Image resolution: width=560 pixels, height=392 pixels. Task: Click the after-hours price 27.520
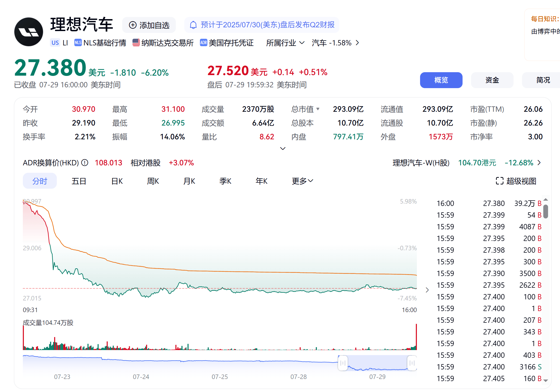click(x=228, y=71)
